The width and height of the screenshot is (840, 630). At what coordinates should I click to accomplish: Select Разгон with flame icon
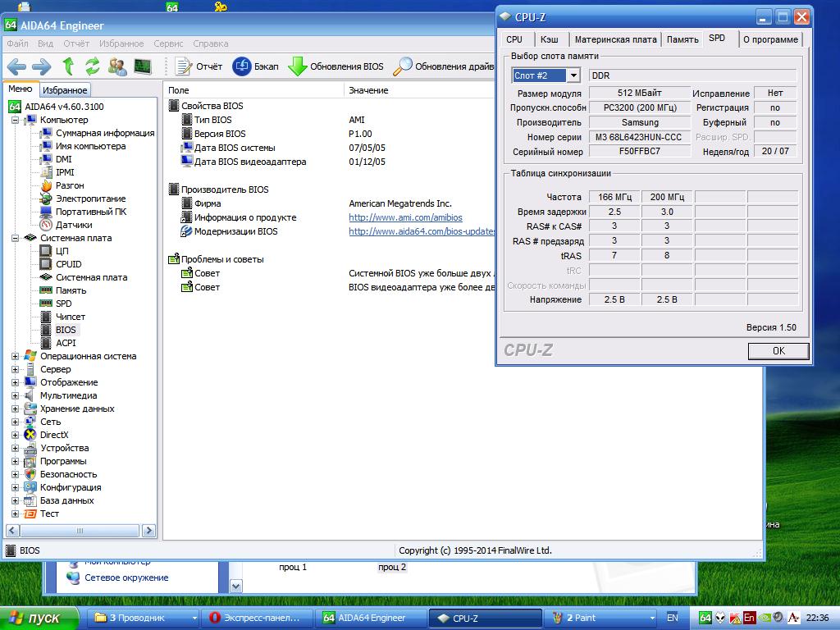(70, 185)
